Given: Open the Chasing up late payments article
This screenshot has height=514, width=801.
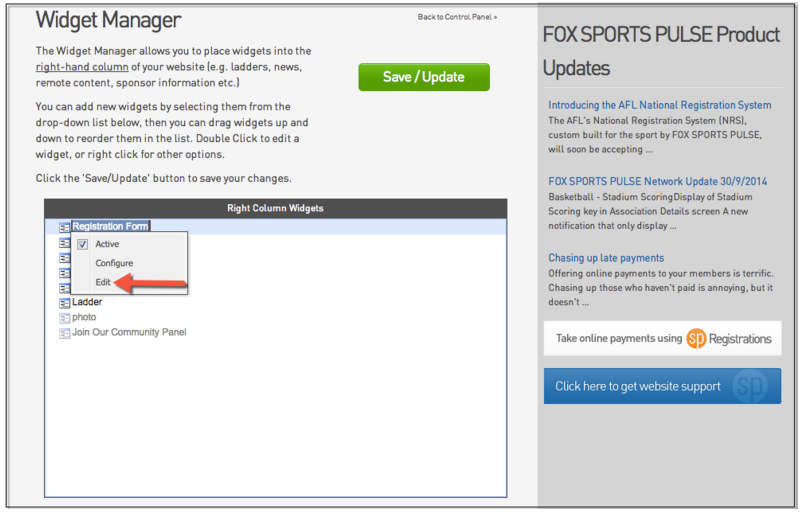Looking at the screenshot, I should (606, 258).
